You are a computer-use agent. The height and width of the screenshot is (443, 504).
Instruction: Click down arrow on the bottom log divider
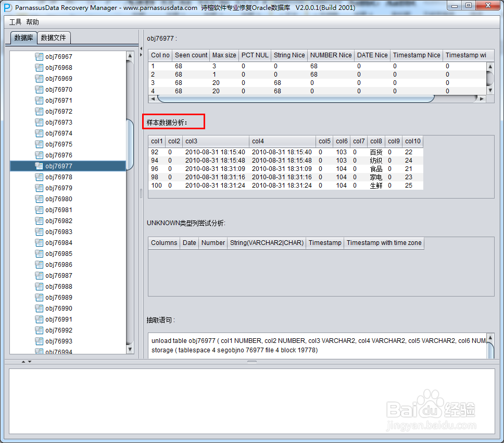30,362
